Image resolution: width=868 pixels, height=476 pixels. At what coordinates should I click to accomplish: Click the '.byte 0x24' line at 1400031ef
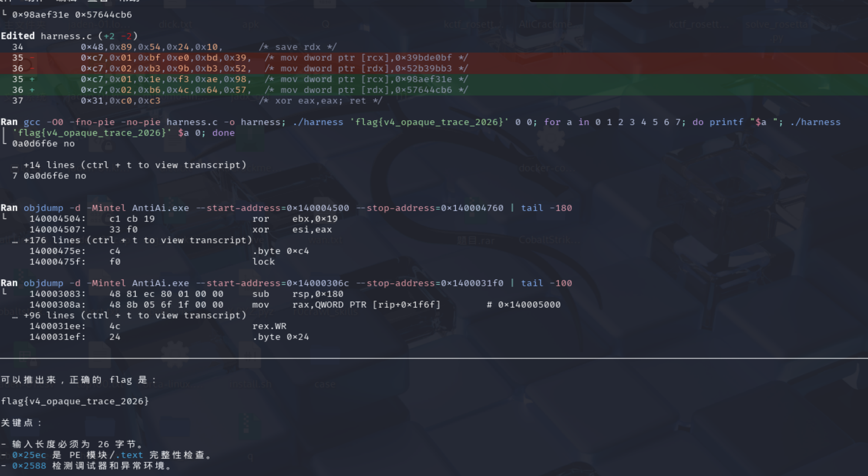169,337
